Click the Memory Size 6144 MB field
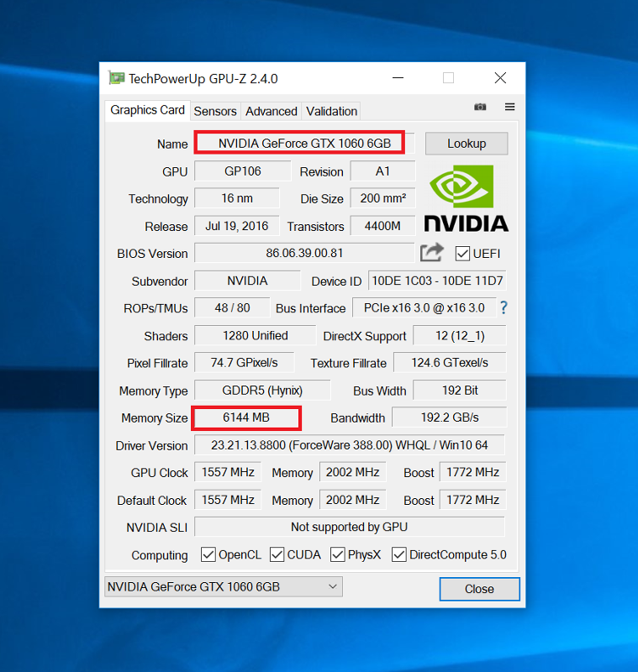638x672 pixels. (246, 417)
